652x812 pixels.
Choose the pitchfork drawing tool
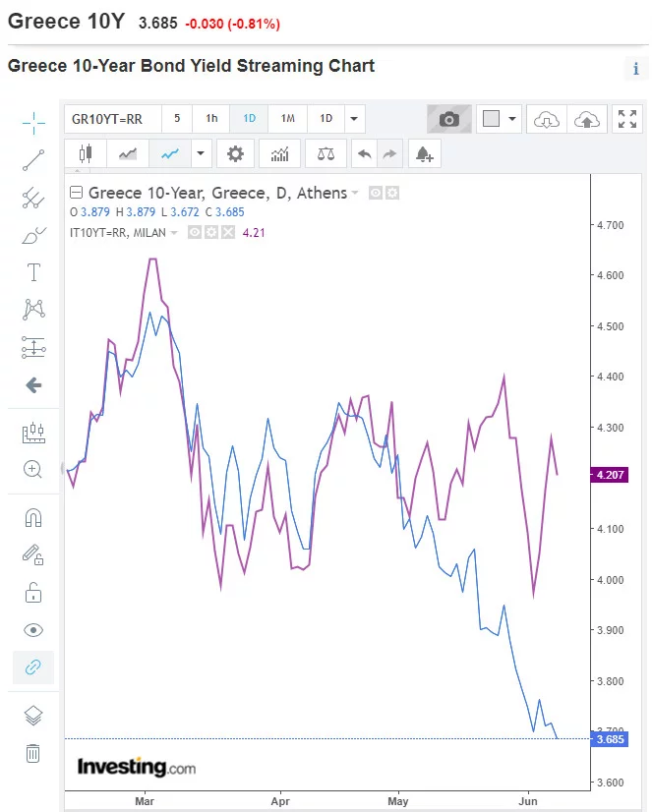point(33,198)
